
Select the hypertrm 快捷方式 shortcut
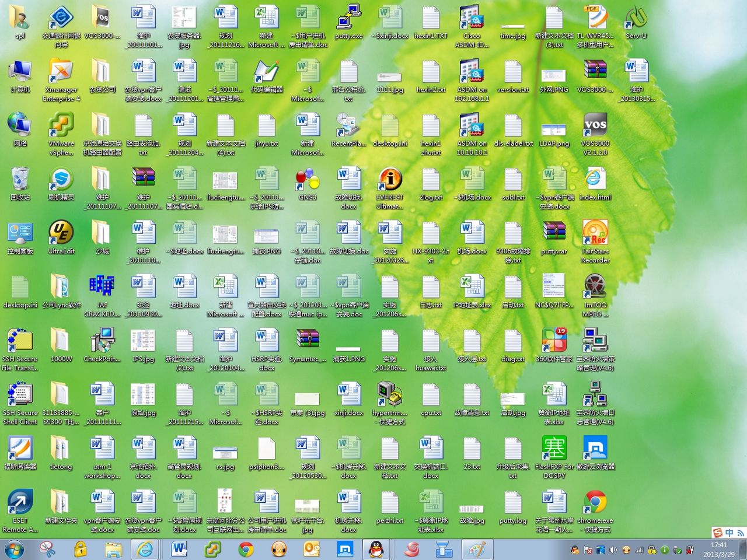[390, 404]
